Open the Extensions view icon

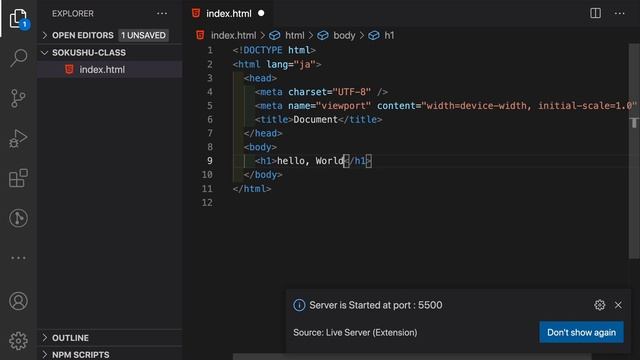pyautogui.click(x=18, y=178)
